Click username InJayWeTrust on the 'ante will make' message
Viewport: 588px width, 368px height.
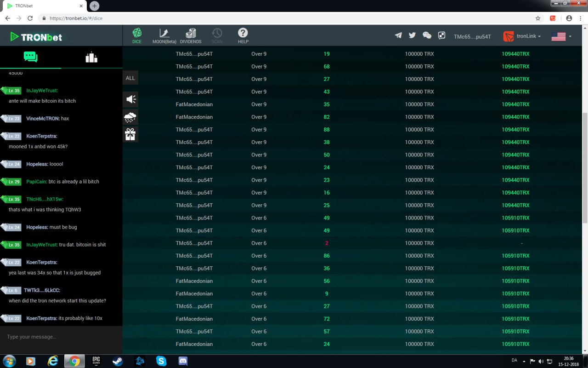(42, 91)
